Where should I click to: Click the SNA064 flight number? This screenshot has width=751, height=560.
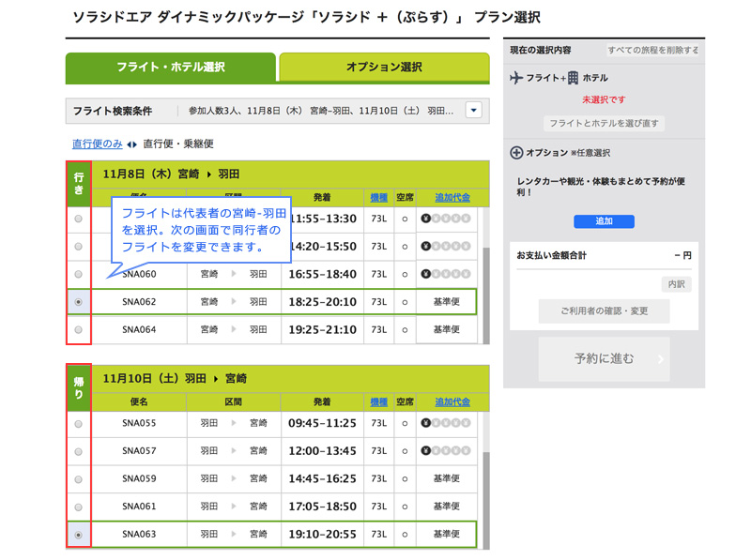pyautogui.click(x=139, y=330)
